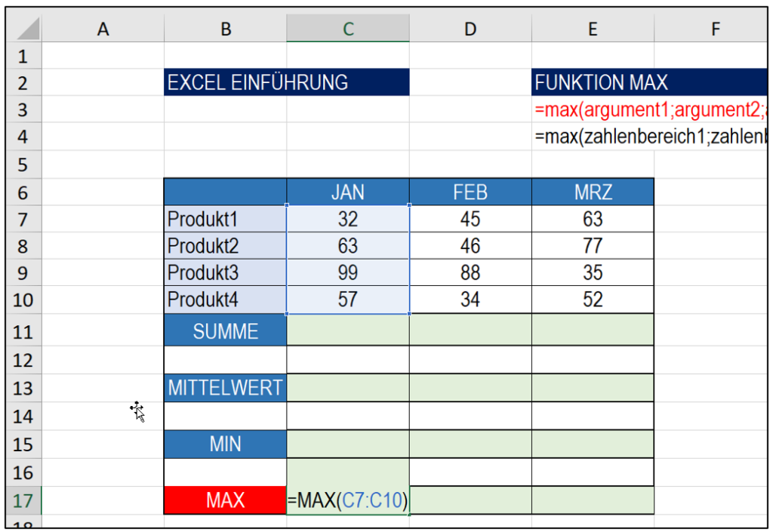Click the FEB value 45 for Produkt1
This screenshot has height=532, width=773.
click(470, 219)
